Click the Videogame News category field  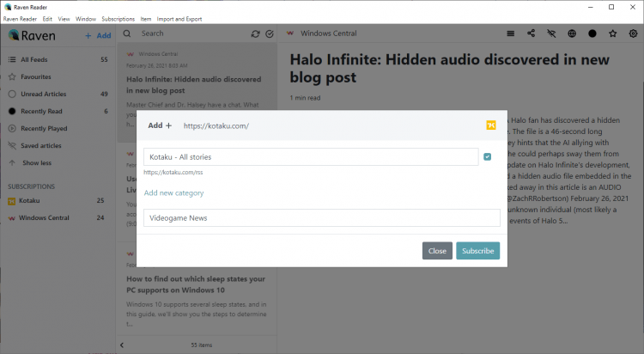click(321, 218)
